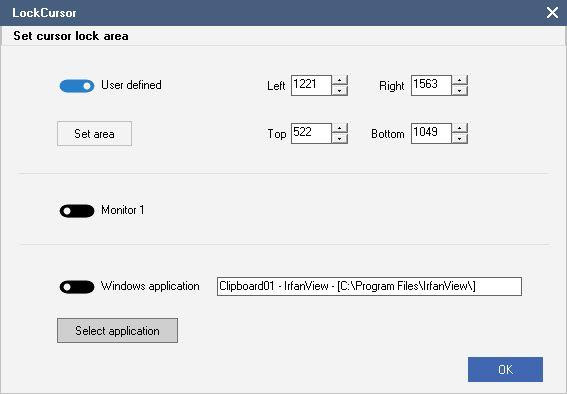The width and height of the screenshot is (567, 394).
Task: Click the Set area button
Action: (x=94, y=134)
